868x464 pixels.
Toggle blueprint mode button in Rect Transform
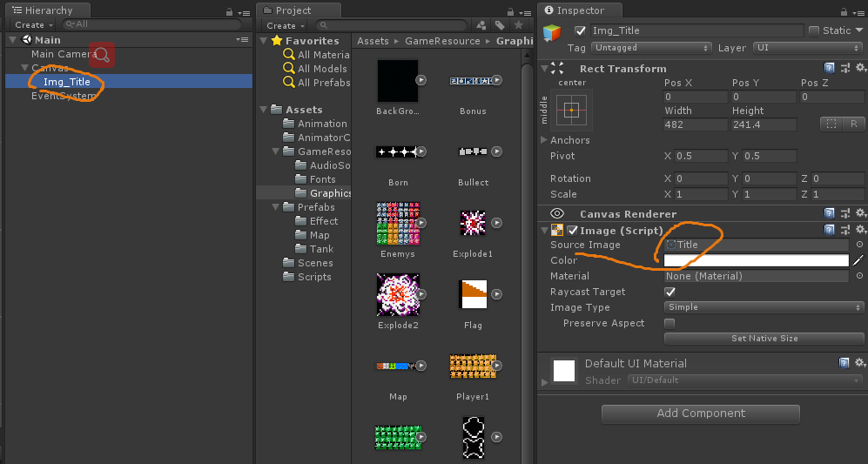tap(831, 124)
